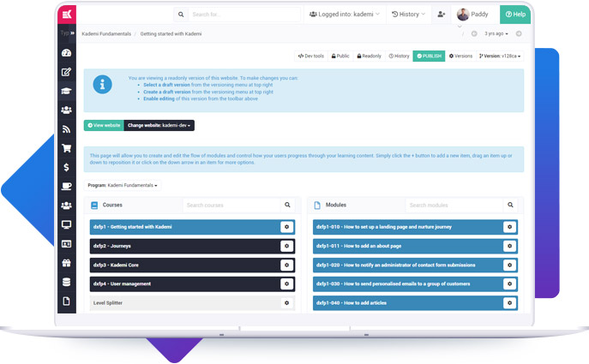589x364 pixels.
Task: Expand the Change website kademi-dev dropdown
Action: 159,125
